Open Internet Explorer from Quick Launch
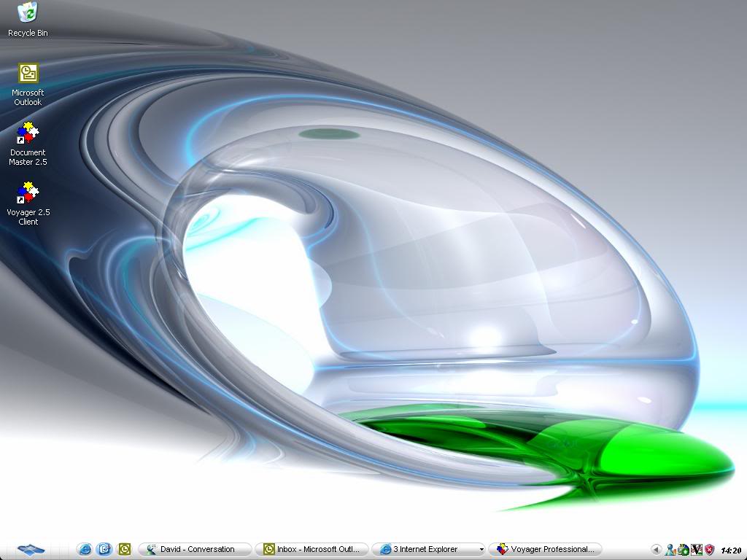Viewport: 747px width, 560px height. [x=85, y=549]
